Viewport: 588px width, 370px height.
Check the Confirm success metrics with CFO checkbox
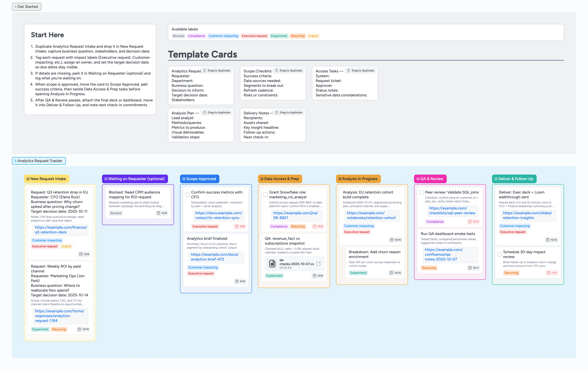(x=188, y=194)
